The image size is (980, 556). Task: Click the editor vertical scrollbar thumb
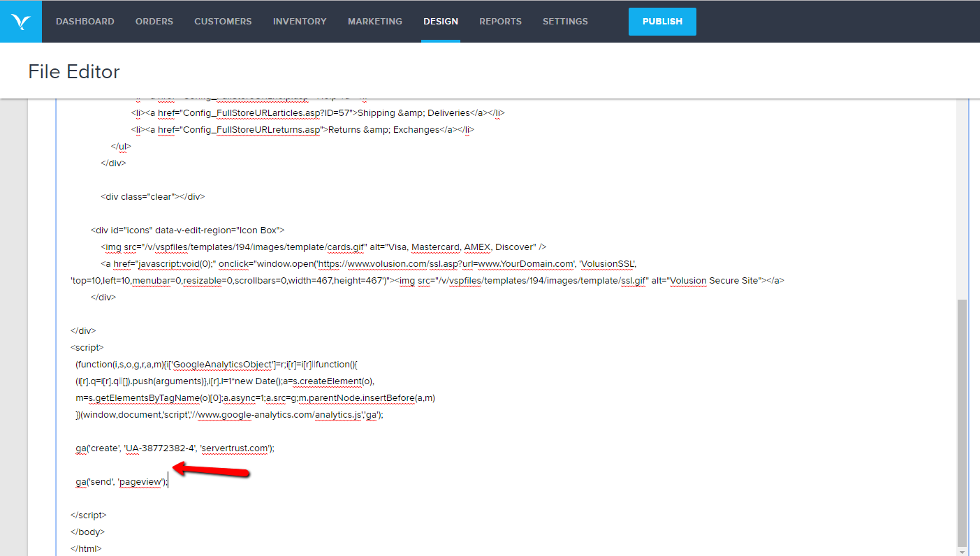tap(962, 422)
